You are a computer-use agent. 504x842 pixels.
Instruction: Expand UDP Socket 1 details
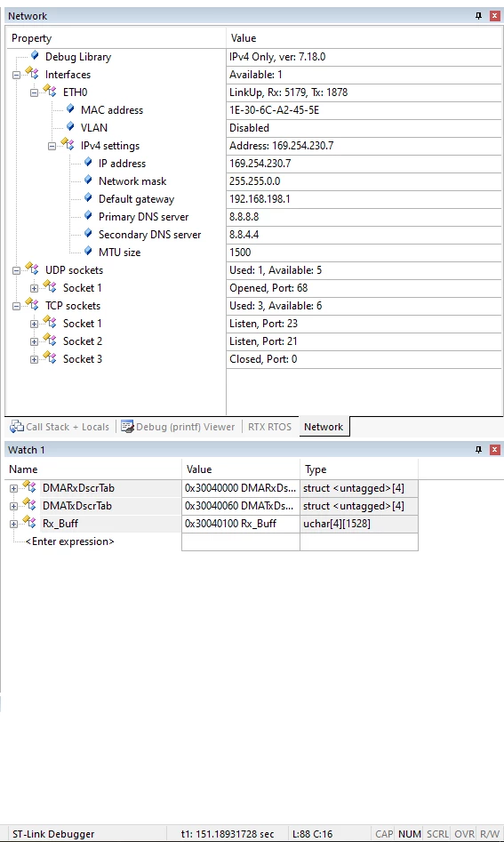[x=34, y=288]
